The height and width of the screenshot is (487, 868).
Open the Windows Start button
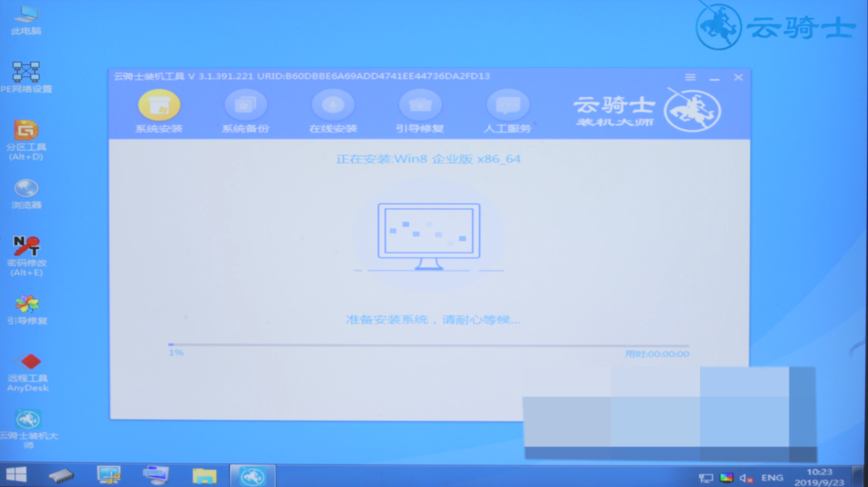16,475
